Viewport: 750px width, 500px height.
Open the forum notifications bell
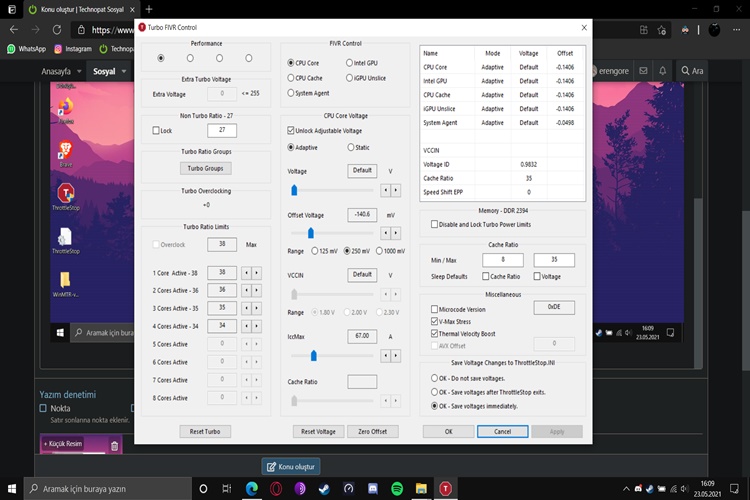click(662, 71)
